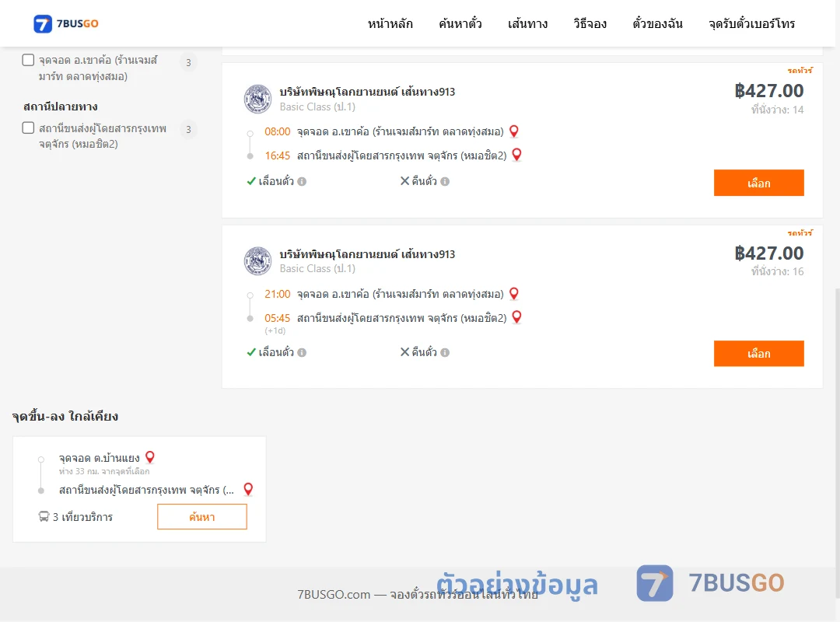Click arrival time 05:45

[278, 318]
